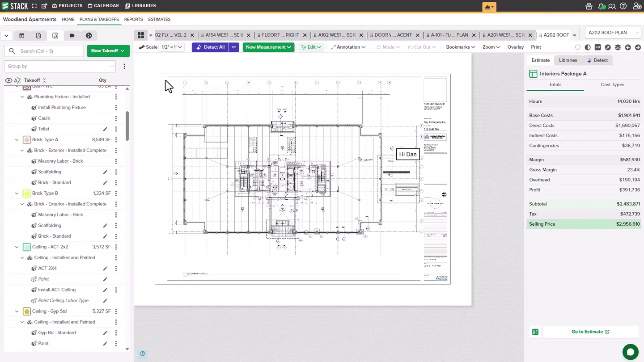
Task: Go to previous sheet with left arrow
Action: coord(628,47)
